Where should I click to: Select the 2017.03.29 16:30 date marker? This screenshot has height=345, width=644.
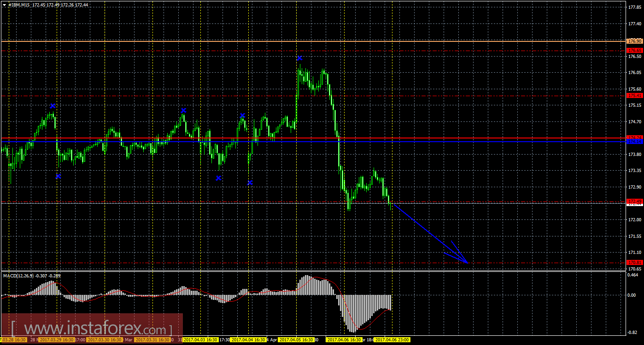click(57, 340)
